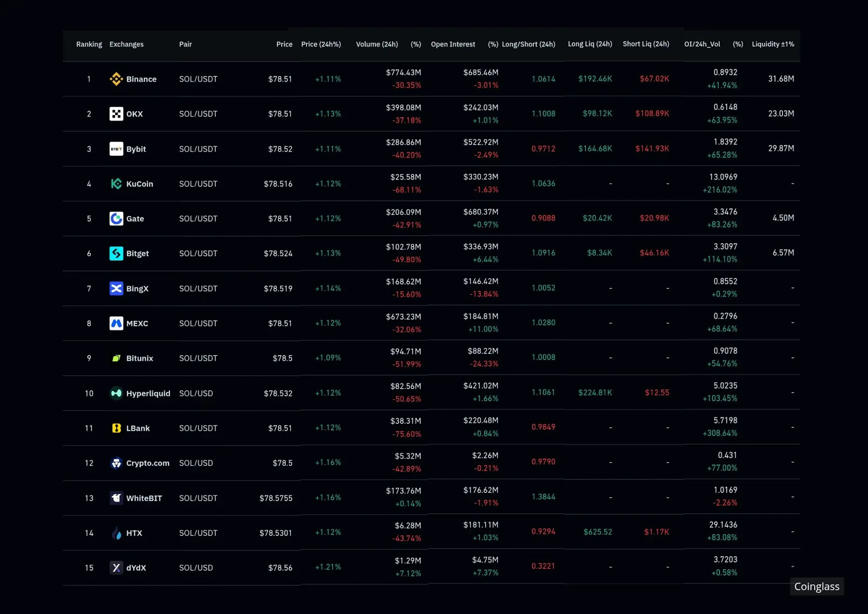Select Bybit liquidity value 29.87M
This screenshot has height=614, width=868.
781,148
